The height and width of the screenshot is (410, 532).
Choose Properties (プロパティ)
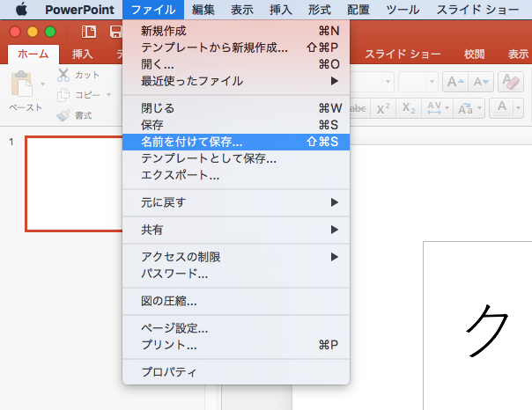click(236, 372)
